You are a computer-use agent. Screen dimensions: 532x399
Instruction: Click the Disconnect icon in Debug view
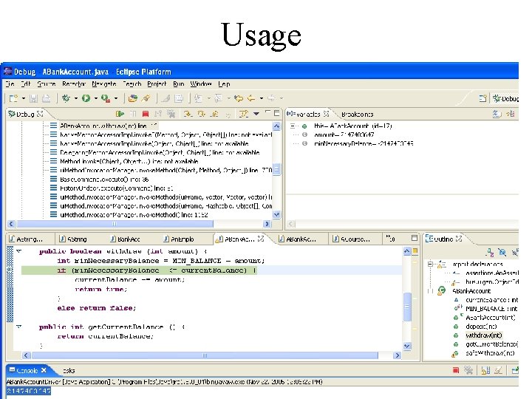point(158,114)
